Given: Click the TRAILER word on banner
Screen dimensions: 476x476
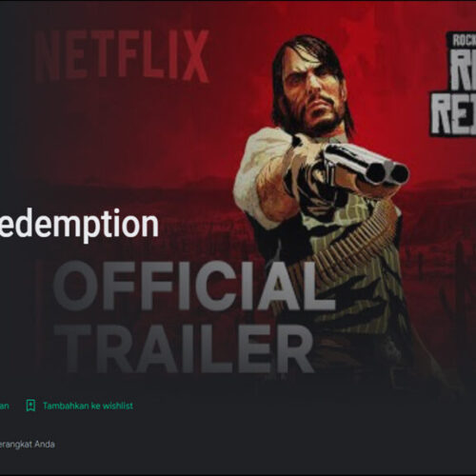Looking at the screenshot, I should coord(186,349).
